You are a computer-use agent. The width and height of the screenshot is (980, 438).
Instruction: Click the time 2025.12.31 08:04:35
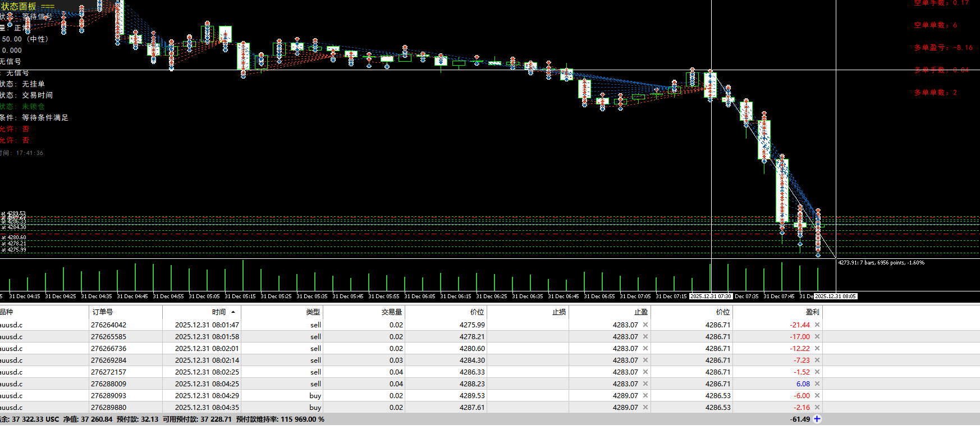207,407
